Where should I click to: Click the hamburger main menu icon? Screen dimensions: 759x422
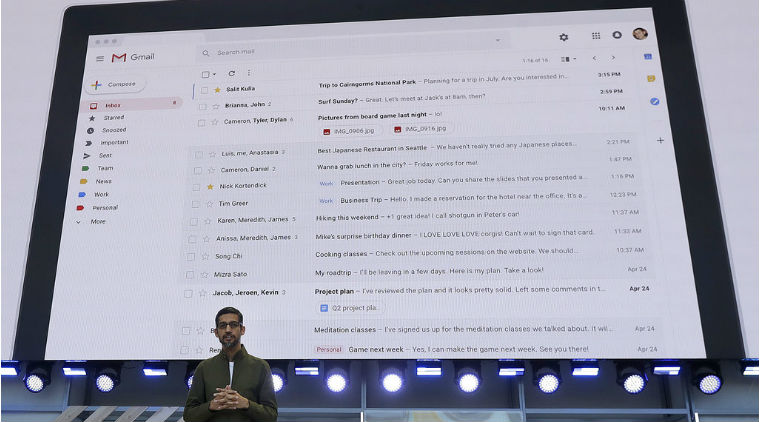point(100,58)
